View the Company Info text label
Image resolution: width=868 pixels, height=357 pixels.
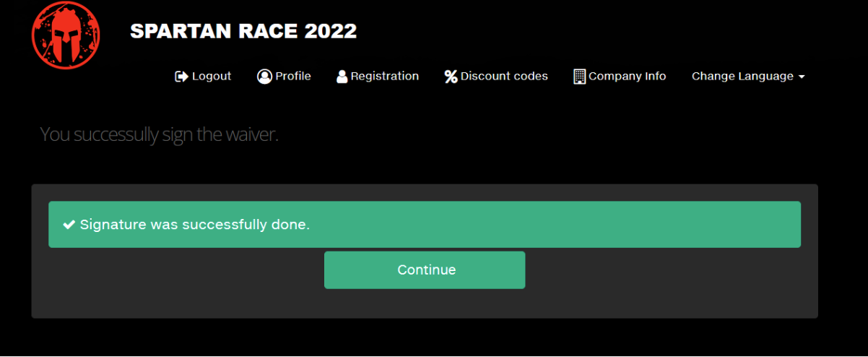(x=627, y=76)
